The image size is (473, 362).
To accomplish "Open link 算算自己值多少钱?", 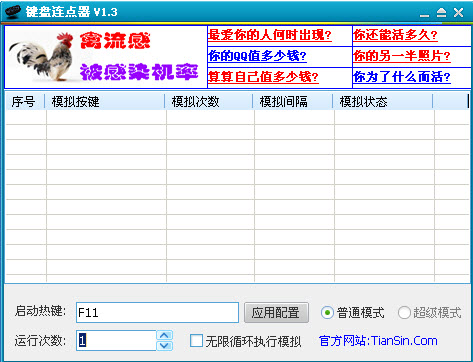I will (x=263, y=77).
